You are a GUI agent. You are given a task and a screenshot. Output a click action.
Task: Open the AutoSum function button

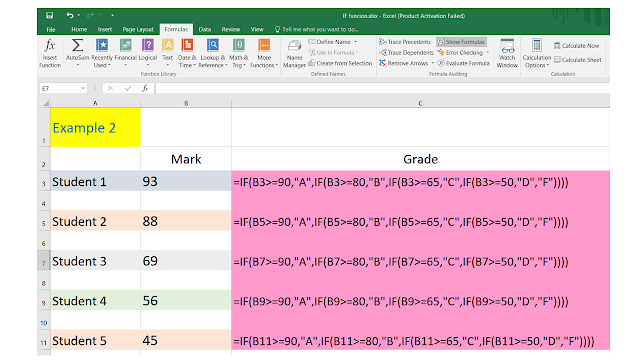pyautogui.click(x=77, y=53)
